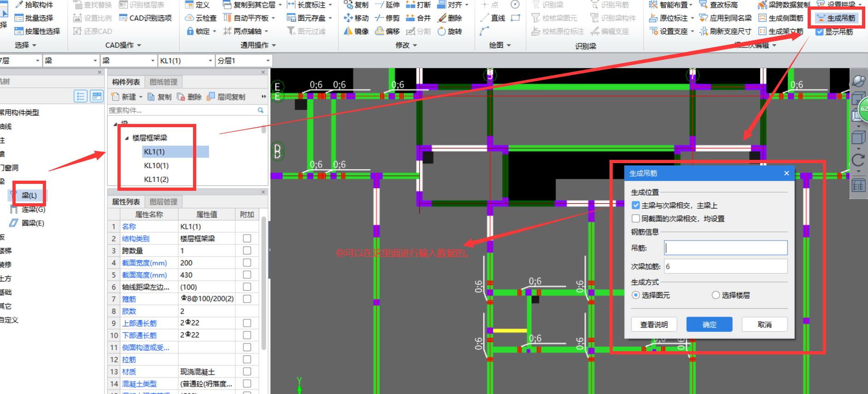868x394 pixels.
Task: Click the 拾取构件 pick component tool
Action: click(x=34, y=5)
